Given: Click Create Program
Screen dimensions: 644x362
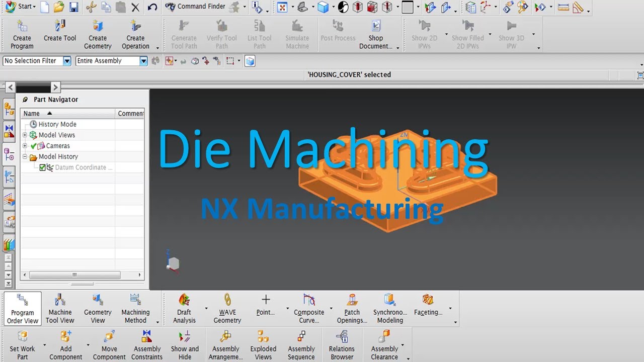Looking at the screenshot, I should tap(22, 34).
